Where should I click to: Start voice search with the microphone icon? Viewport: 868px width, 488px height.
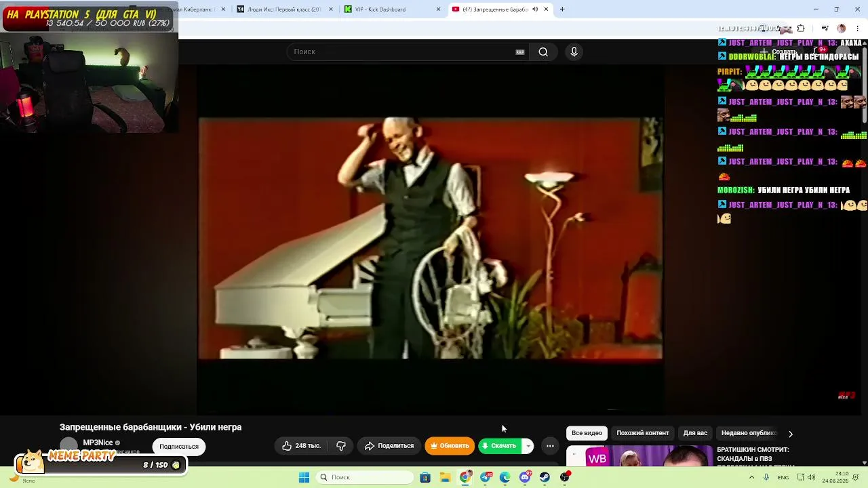click(x=574, y=52)
